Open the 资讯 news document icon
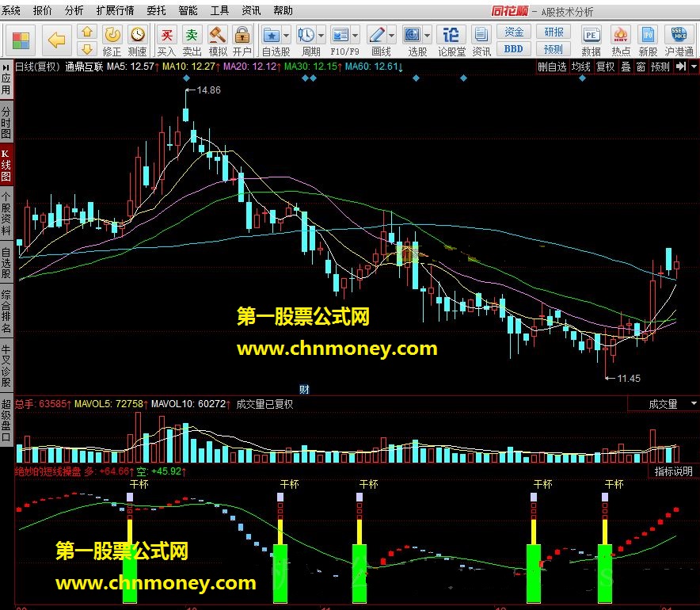Image resolution: width=700 pixels, height=610 pixels. tap(481, 40)
